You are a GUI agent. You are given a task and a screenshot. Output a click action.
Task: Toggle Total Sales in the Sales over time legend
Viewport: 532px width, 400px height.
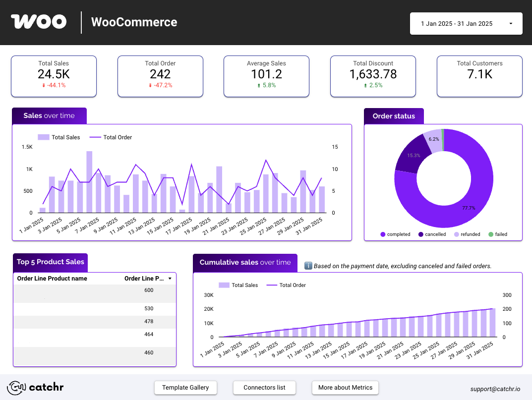point(59,137)
